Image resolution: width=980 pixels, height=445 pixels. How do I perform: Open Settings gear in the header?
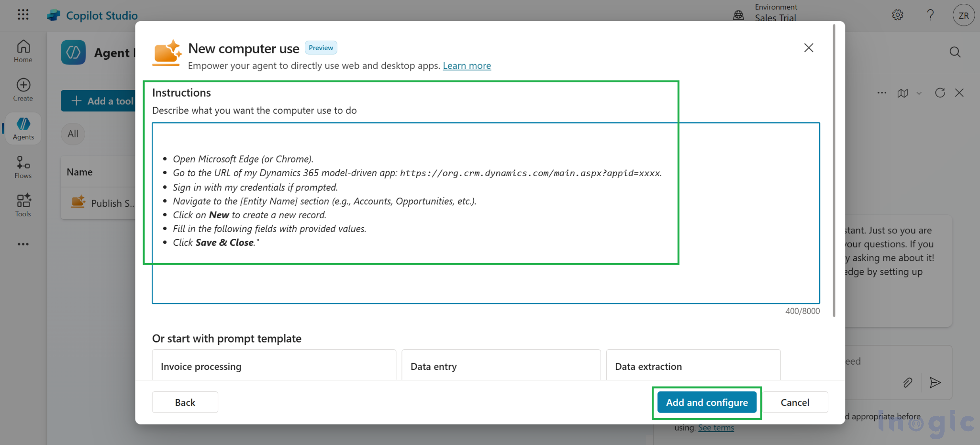tap(897, 15)
